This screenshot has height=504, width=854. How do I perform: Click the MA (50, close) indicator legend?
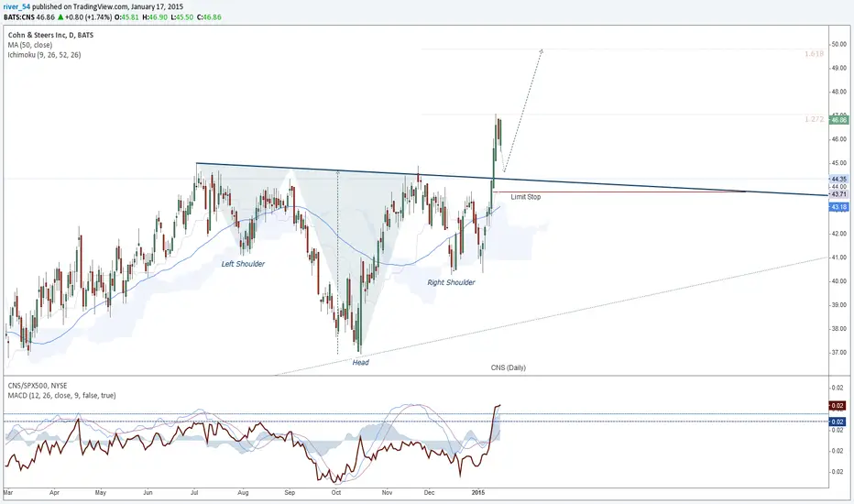click(30, 45)
